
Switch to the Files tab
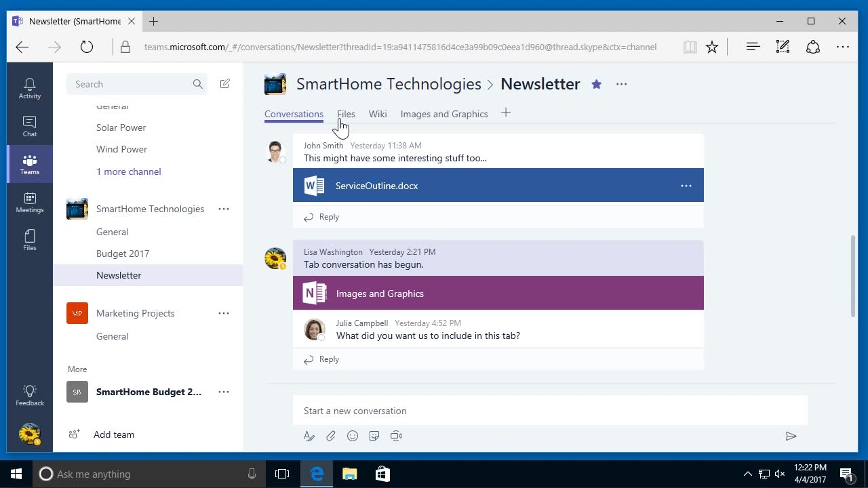[346, 114]
